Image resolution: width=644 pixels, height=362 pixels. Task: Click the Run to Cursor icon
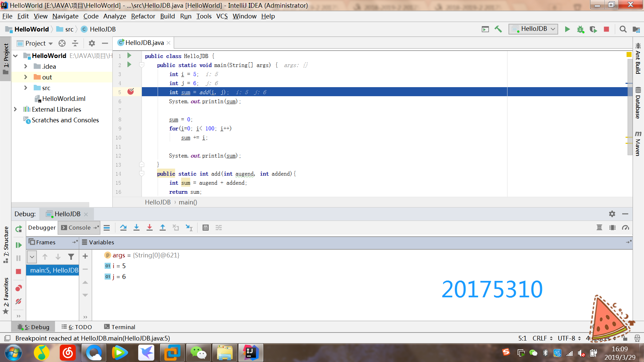tap(189, 228)
